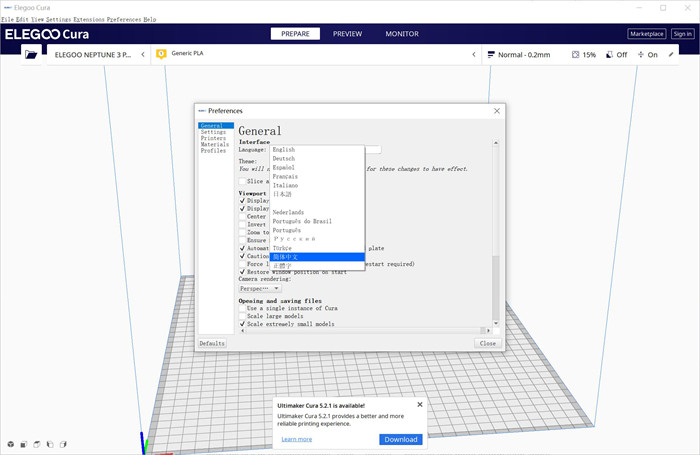Open the View menu
The width and height of the screenshot is (700, 455).
pyautogui.click(x=37, y=20)
